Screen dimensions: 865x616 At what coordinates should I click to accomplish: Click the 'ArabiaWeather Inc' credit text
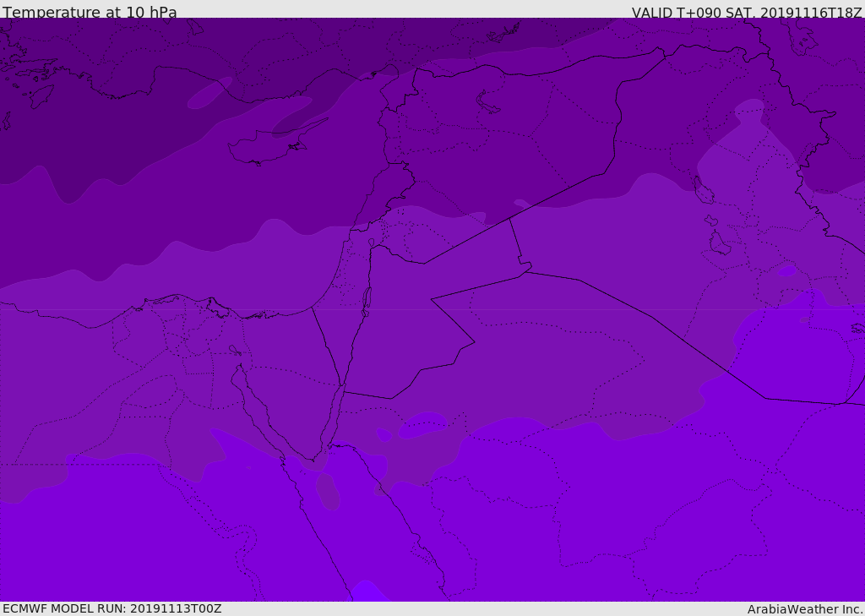pyautogui.click(x=804, y=609)
